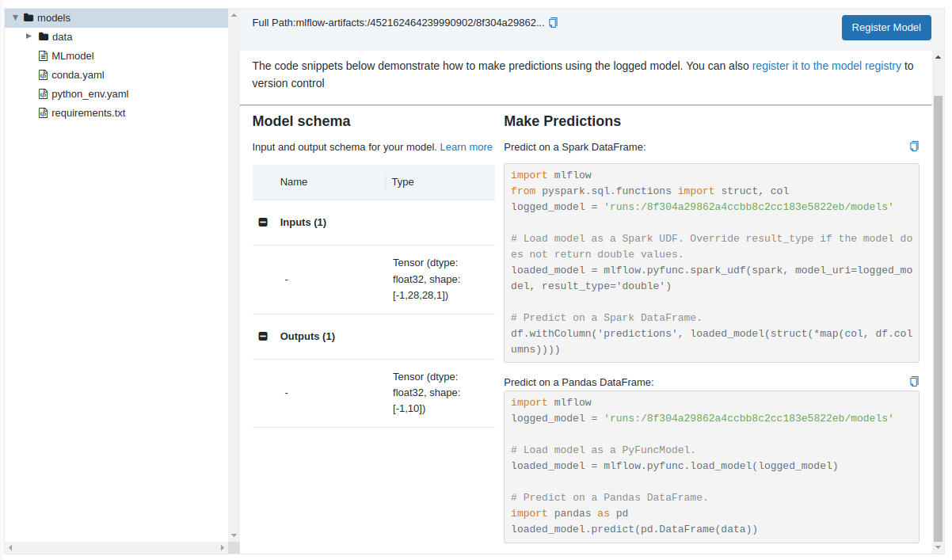Click the python_env.yaml file icon

pyautogui.click(x=44, y=94)
